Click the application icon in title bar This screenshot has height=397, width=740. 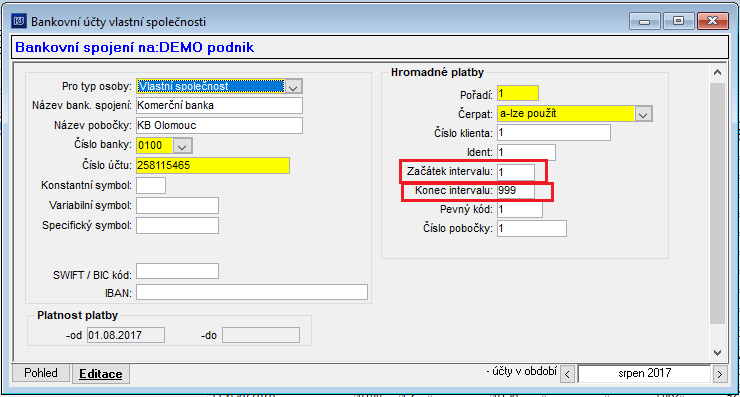click(x=19, y=21)
